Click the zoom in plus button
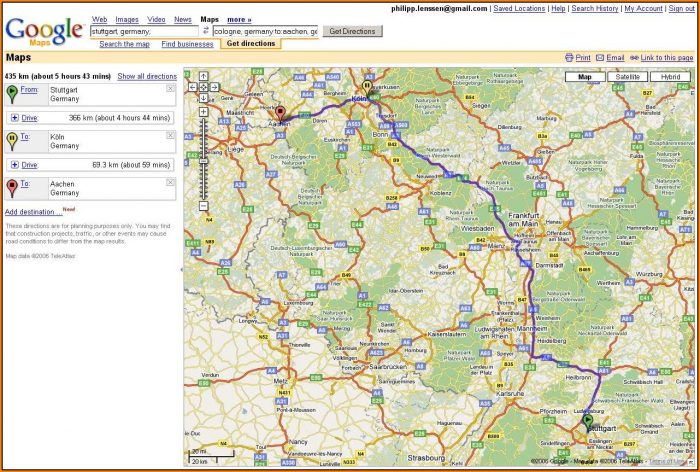This screenshot has width=700, height=472. 203,112
